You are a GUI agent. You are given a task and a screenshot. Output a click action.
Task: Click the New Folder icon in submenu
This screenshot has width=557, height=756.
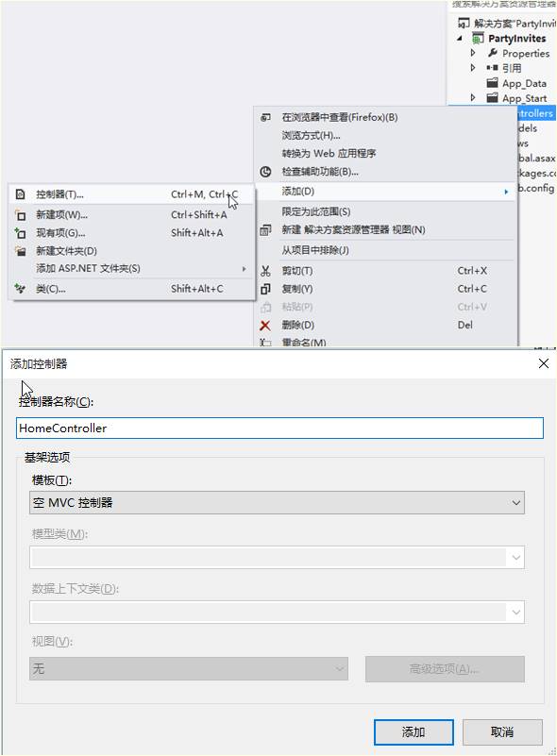point(20,251)
